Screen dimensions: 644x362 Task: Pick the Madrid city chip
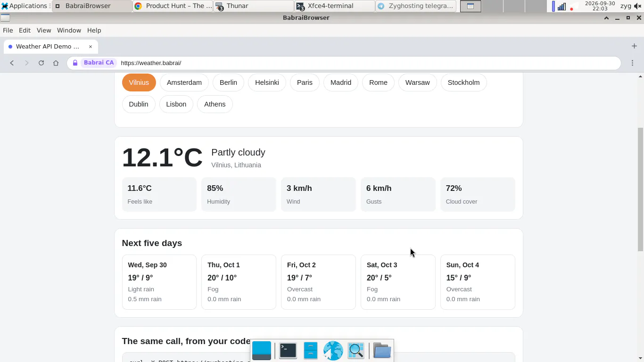pos(341,82)
